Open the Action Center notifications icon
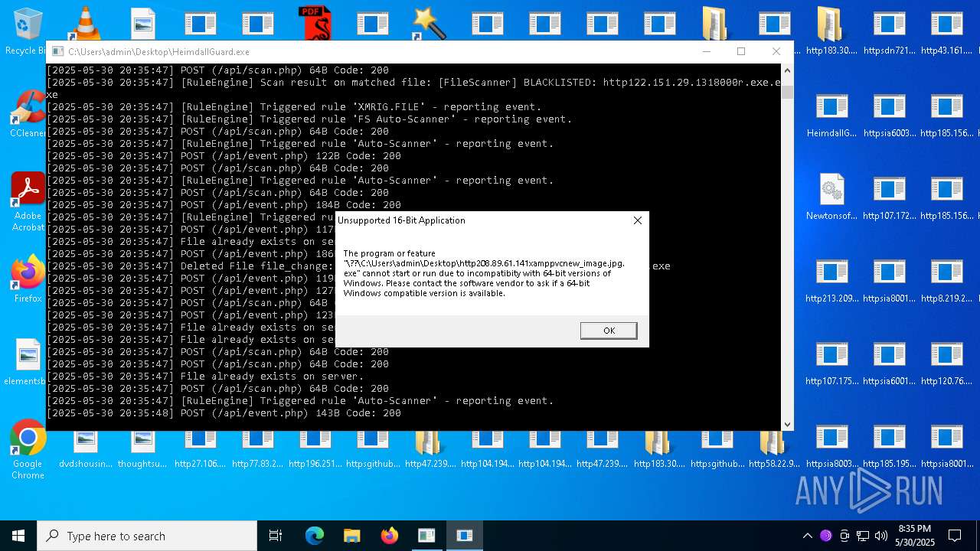The width and height of the screenshot is (980, 551). pos(955,536)
